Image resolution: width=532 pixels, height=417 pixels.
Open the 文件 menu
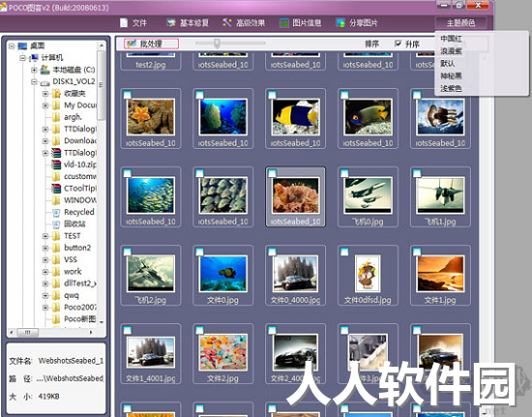point(133,22)
